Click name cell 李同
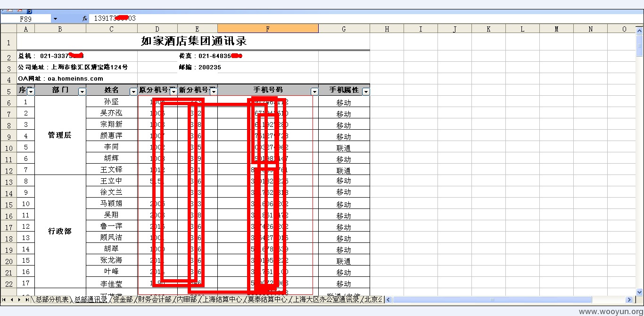This screenshot has height=316, width=644. coord(112,147)
